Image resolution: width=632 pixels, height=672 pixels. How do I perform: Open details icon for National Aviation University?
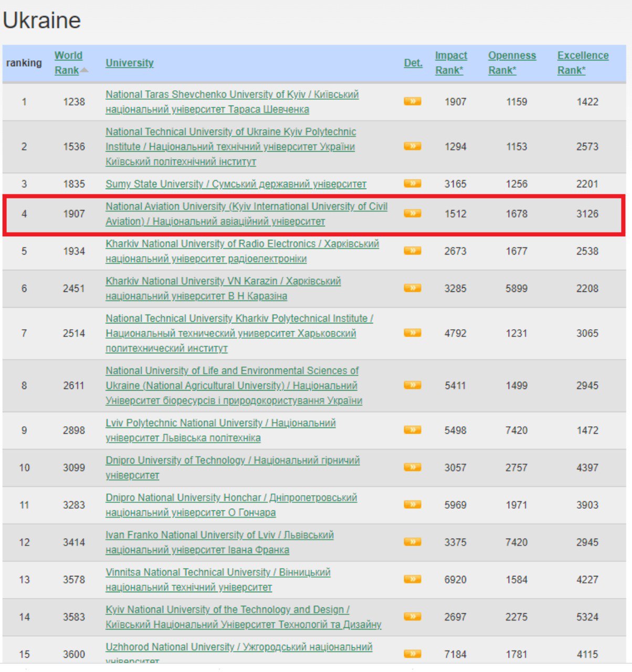[413, 213]
